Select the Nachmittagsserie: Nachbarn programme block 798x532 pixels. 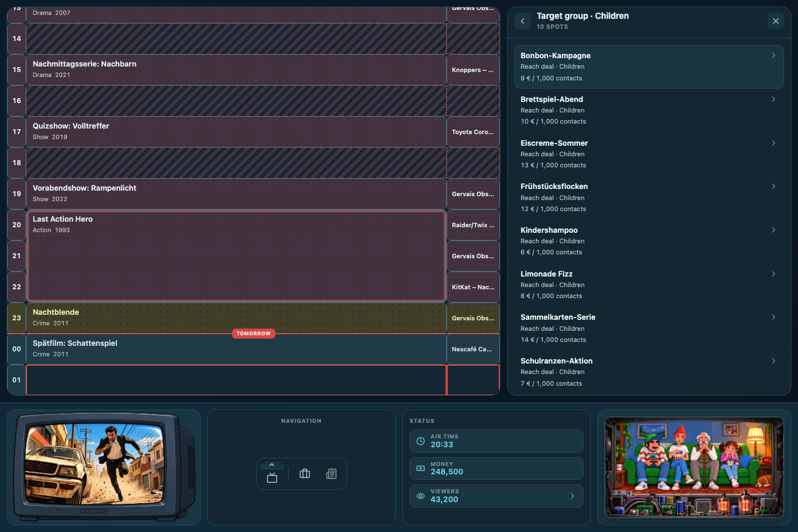click(237, 70)
